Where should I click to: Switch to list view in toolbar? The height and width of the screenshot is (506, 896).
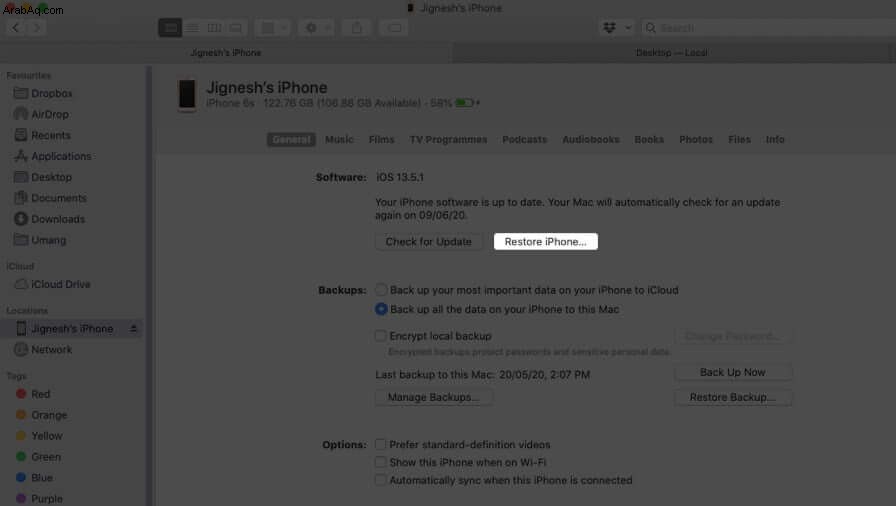tap(193, 27)
